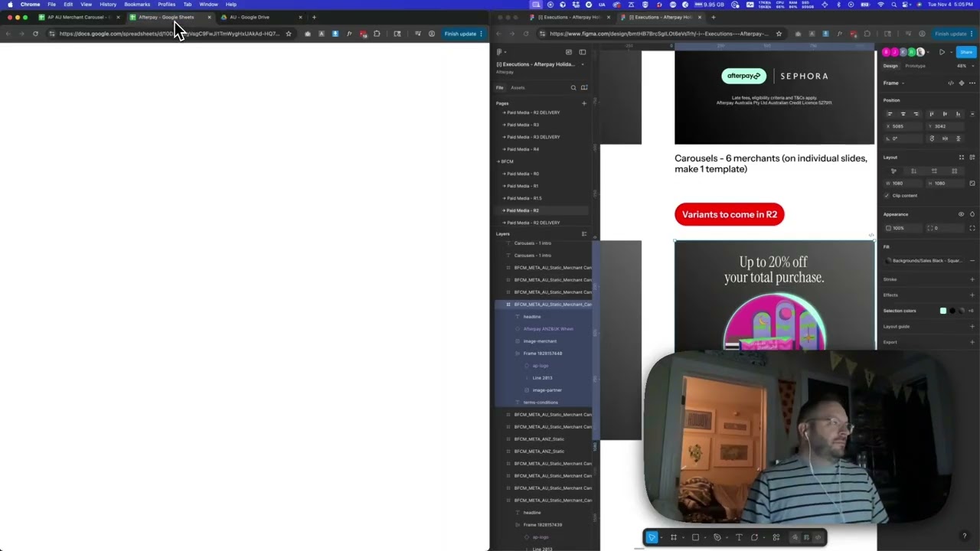Open the library book icon beside Assets

tap(584, 87)
